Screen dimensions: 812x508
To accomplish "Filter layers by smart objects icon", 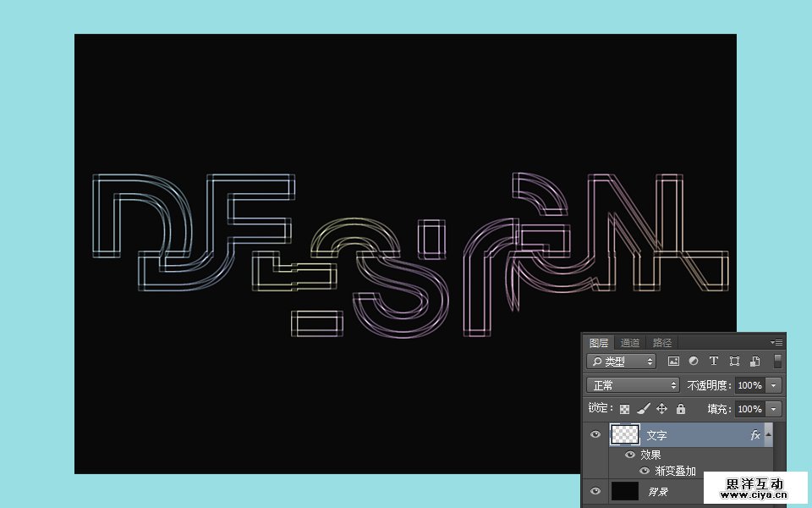I will tap(754, 362).
